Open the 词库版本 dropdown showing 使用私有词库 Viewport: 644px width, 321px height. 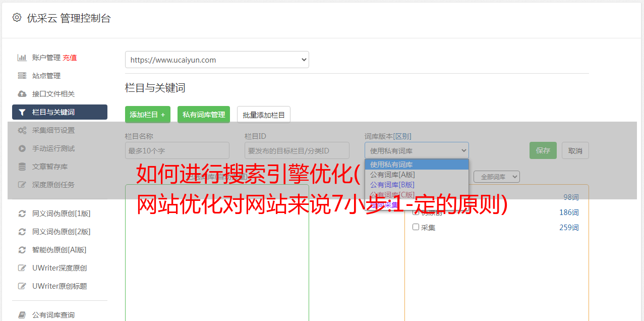pos(417,150)
